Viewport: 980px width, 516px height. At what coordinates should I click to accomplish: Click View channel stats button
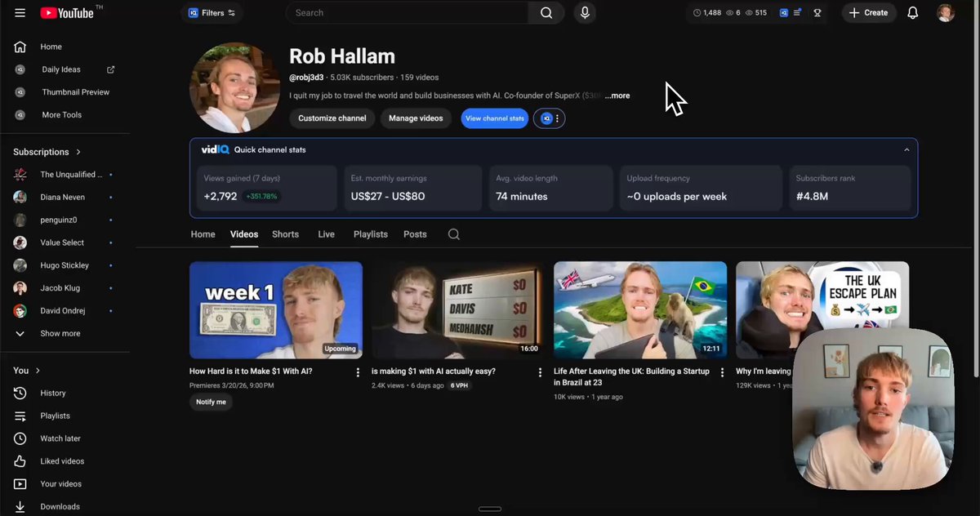point(495,118)
